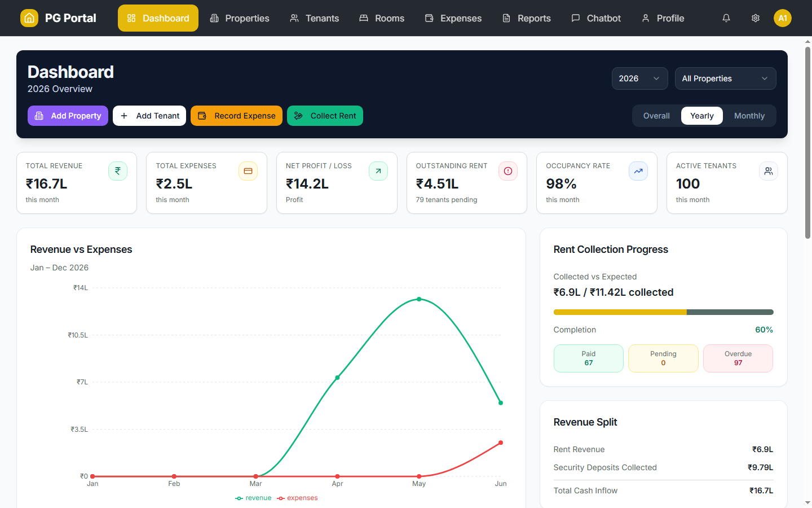
Task: Toggle the expenses legend entry
Action: 297,498
